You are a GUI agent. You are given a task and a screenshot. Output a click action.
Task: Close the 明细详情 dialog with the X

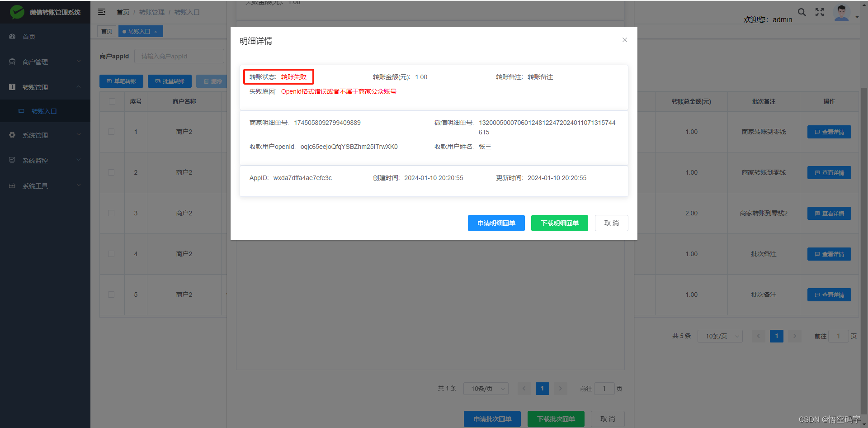(x=624, y=40)
